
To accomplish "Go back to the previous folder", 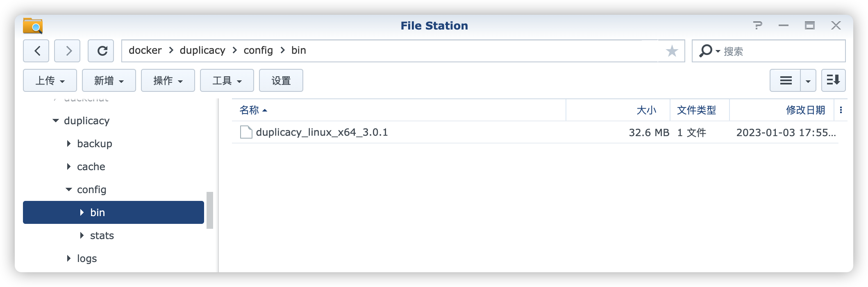I will point(36,51).
